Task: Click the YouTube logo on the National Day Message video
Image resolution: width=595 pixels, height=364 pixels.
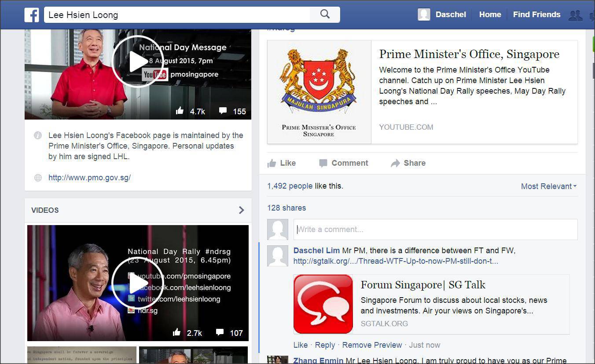Action: (155, 74)
